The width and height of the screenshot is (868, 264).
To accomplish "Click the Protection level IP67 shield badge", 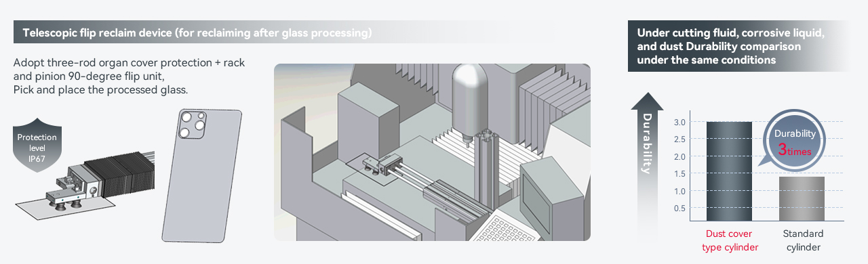I will pyautogui.click(x=37, y=147).
